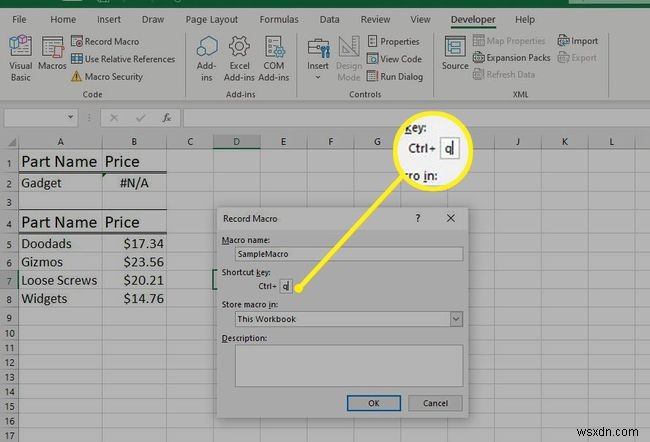Switch to the View tab
Viewport: 650px width, 442px height.
[x=420, y=19]
